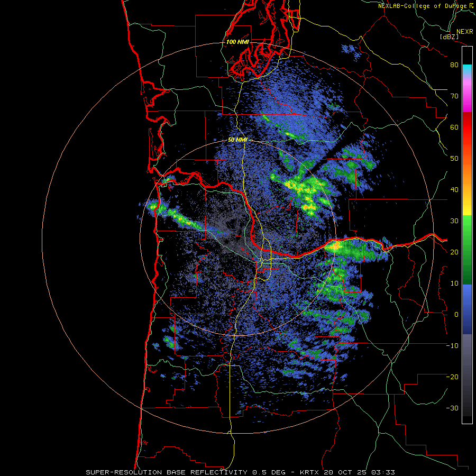Click the -20 dBZ scale value
Viewport: 476px width, 476px height.
coord(452,377)
